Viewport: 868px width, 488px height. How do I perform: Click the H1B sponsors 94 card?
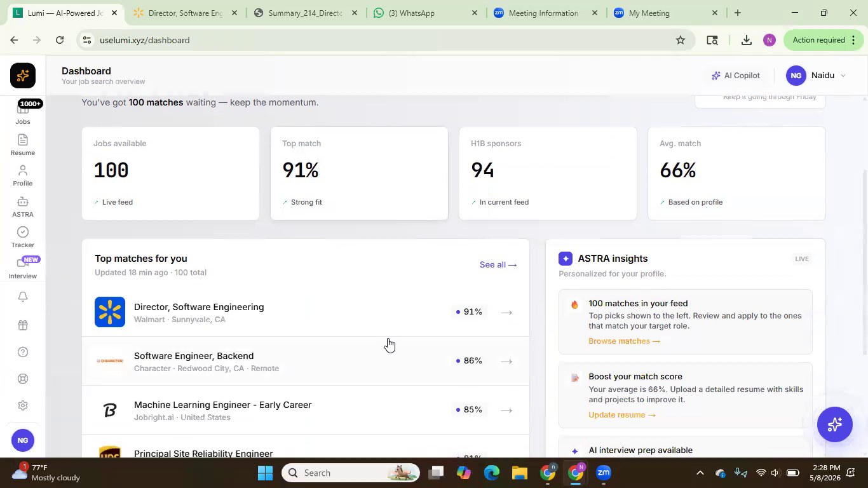click(x=548, y=173)
